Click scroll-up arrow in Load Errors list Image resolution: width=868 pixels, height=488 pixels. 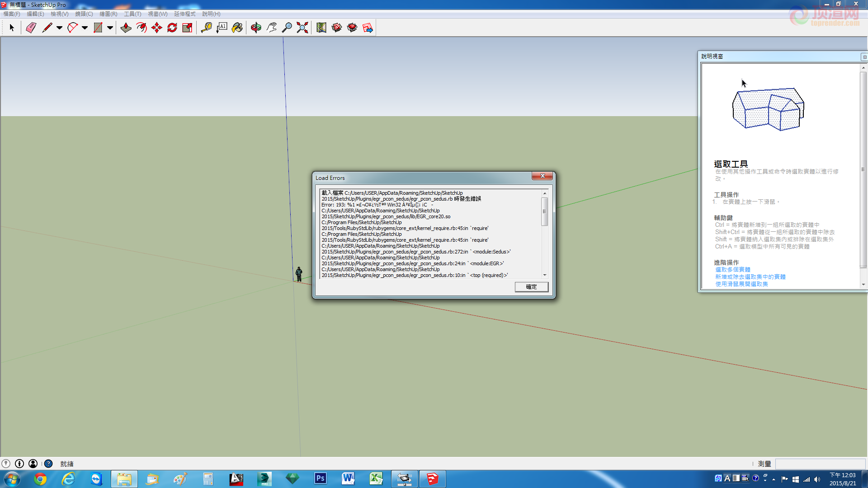tap(545, 193)
